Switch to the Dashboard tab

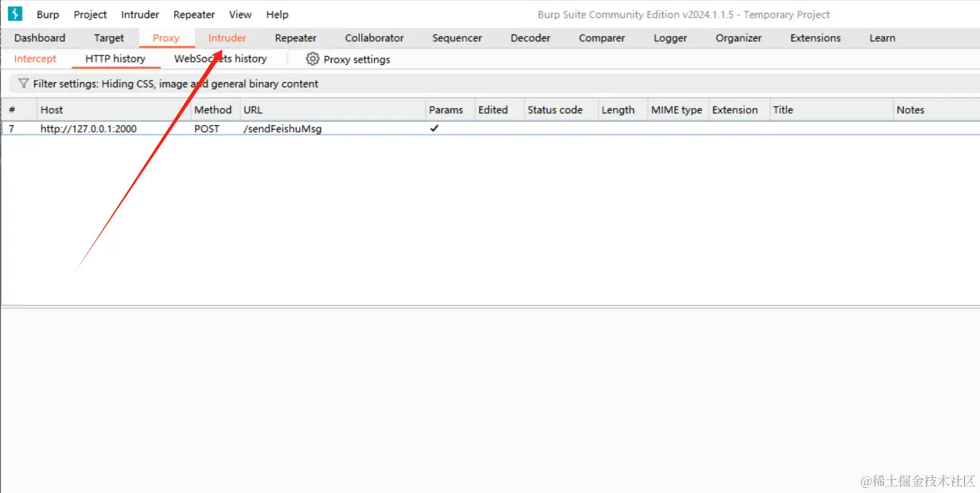tap(40, 38)
